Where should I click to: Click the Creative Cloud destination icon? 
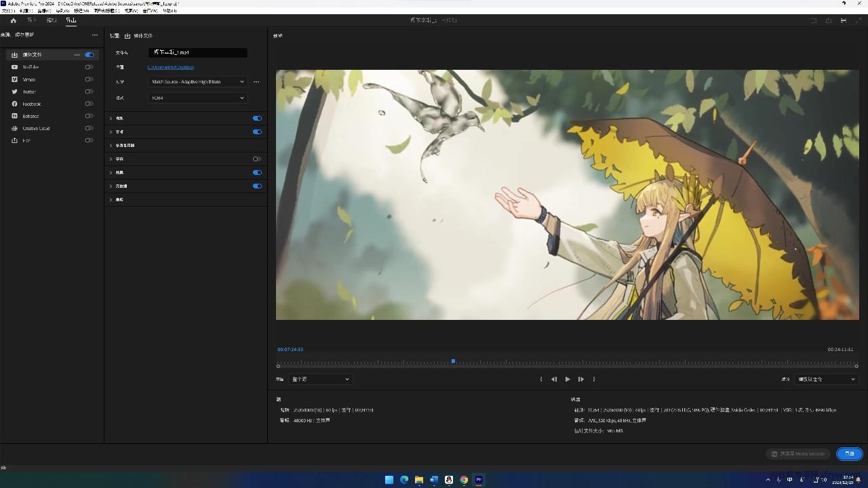click(x=14, y=128)
